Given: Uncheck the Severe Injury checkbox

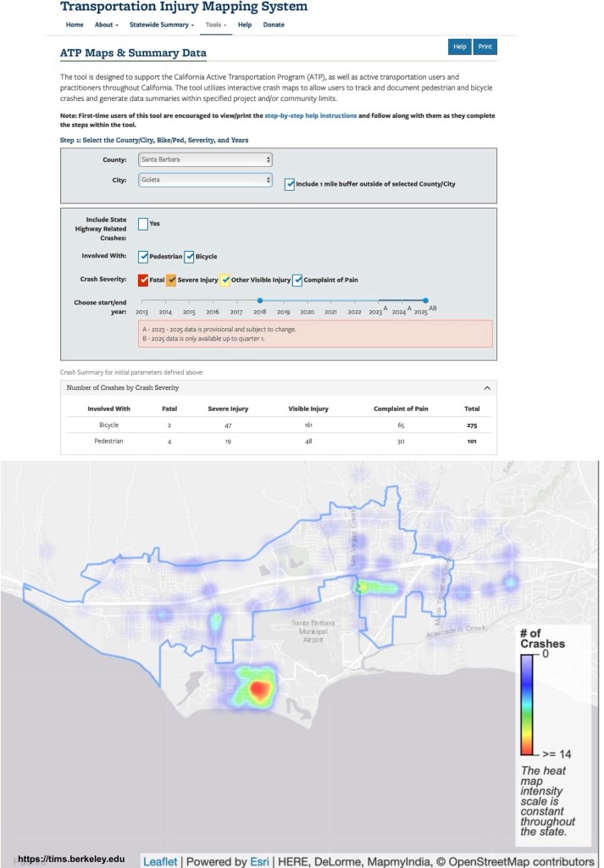Looking at the screenshot, I should tap(171, 280).
